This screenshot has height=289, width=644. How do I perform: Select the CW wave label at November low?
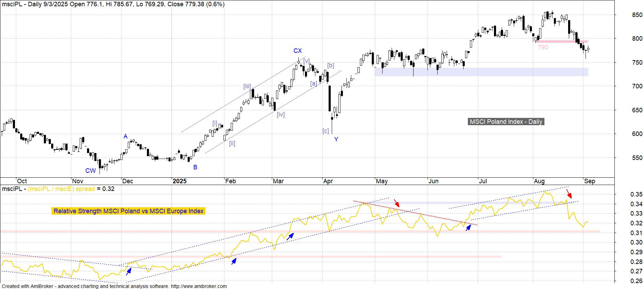91,171
